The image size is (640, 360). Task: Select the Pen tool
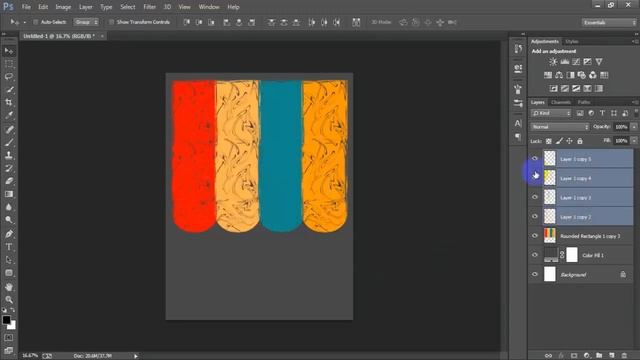(9, 234)
